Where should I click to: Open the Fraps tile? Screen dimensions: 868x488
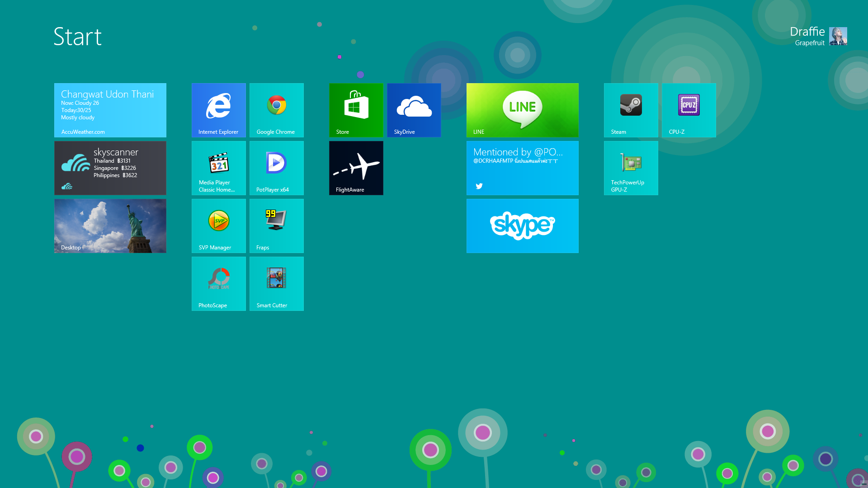pyautogui.click(x=277, y=225)
